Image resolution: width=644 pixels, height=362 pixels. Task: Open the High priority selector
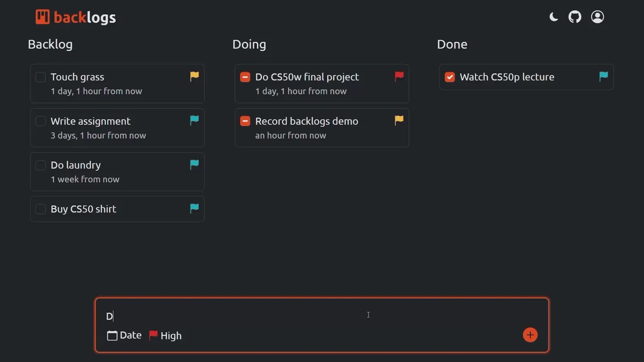165,335
